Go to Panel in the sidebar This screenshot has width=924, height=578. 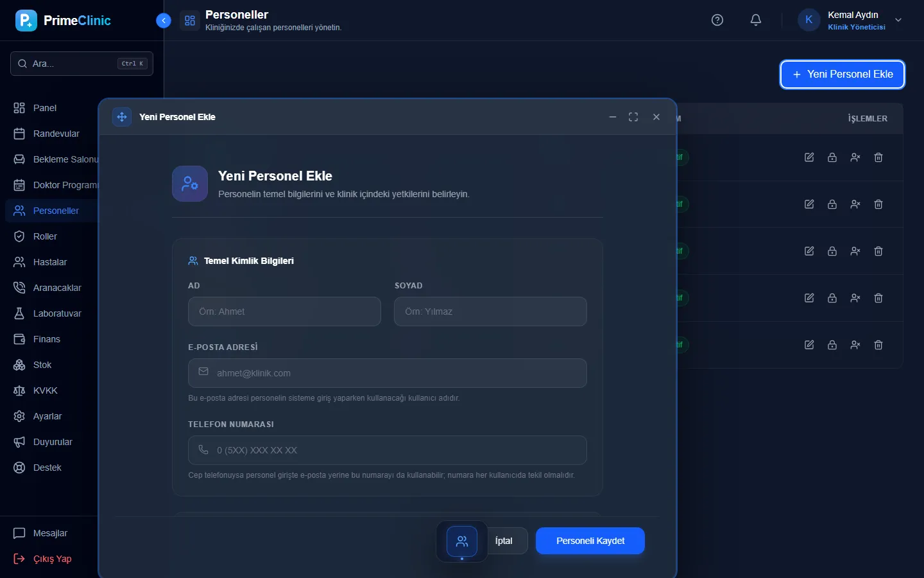click(x=52, y=108)
